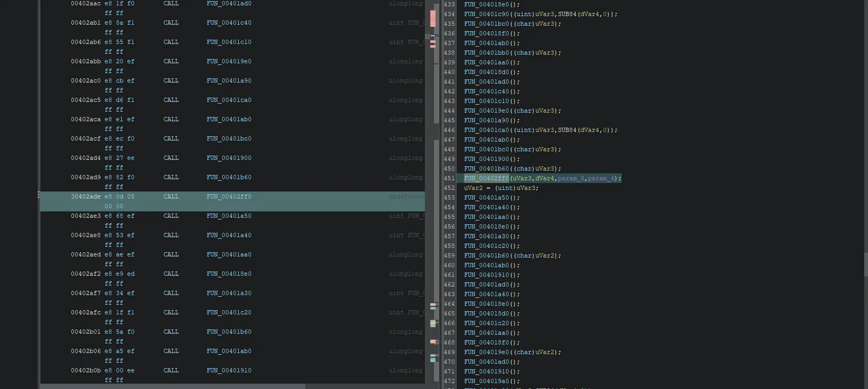
Task: Select the CALL mnemonic at address 00402ae3
Action: click(171, 216)
